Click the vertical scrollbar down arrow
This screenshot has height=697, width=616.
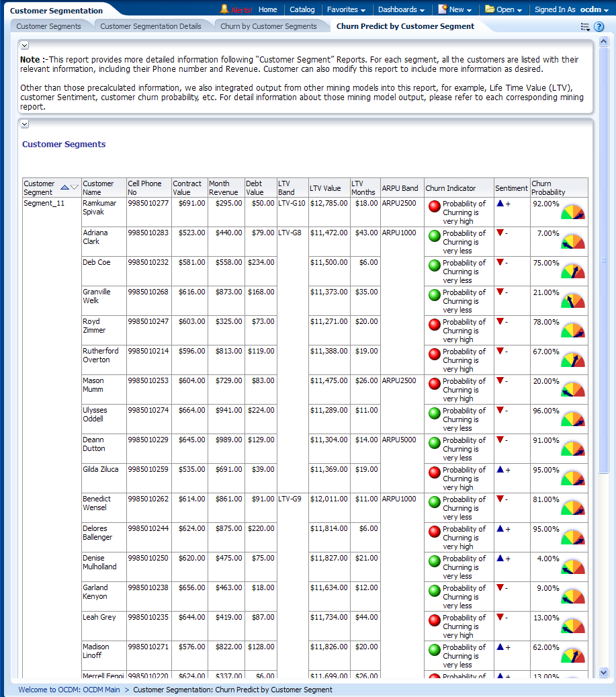click(603, 672)
